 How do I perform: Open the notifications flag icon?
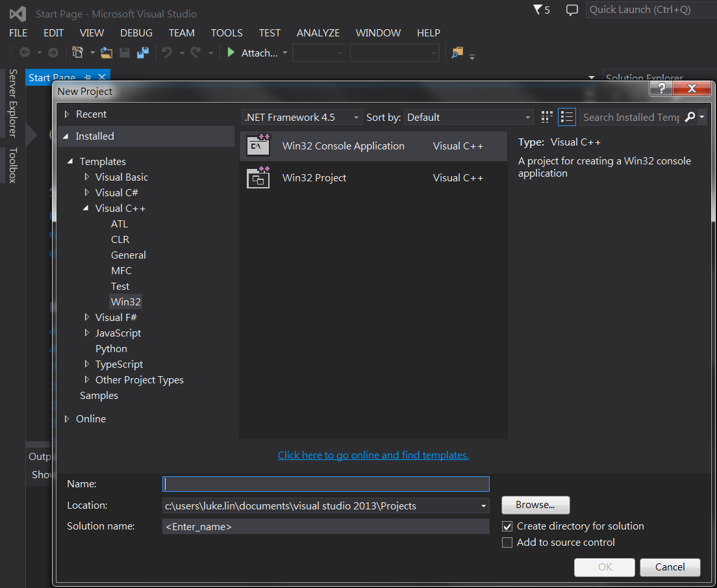[538, 10]
